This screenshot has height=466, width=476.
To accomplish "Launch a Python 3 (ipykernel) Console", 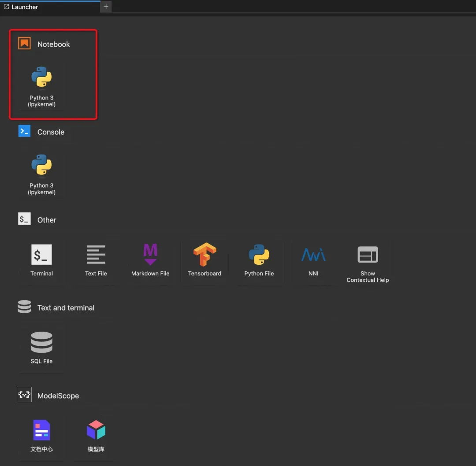I will point(41,174).
